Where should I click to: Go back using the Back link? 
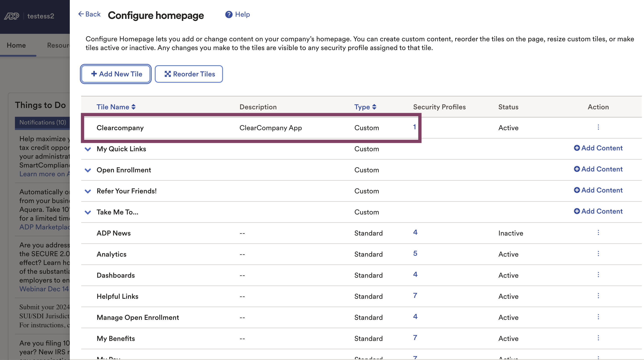(89, 14)
